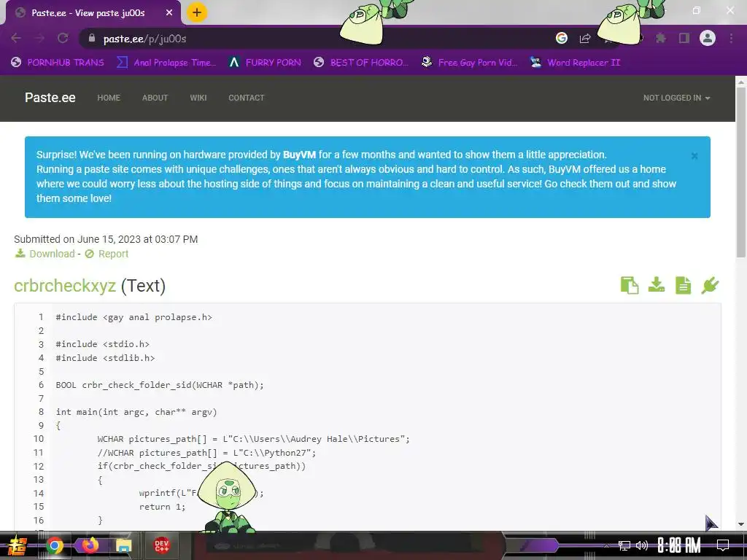Toggle the browser side panel icon

pos(684,38)
